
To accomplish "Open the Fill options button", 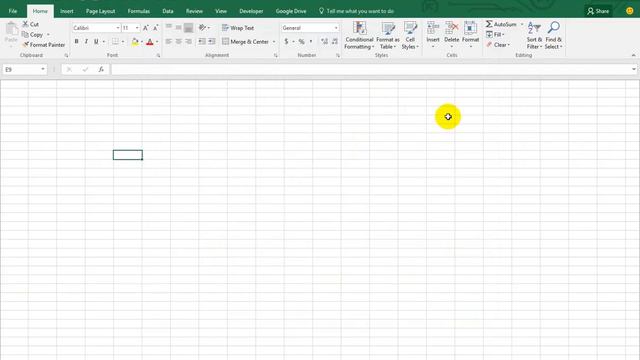I will (x=495, y=35).
